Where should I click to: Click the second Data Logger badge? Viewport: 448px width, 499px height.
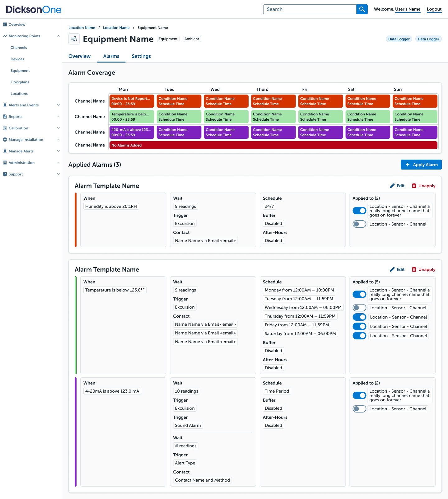(x=428, y=39)
